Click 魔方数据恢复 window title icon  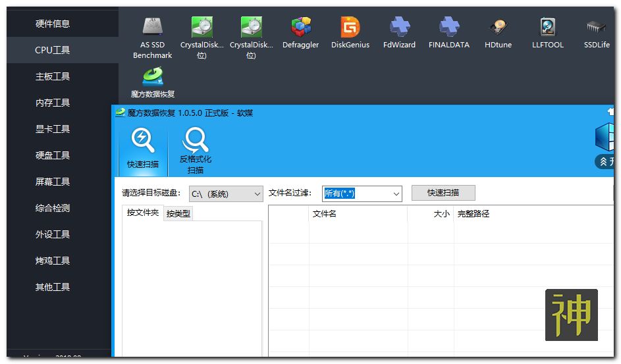[x=120, y=113]
